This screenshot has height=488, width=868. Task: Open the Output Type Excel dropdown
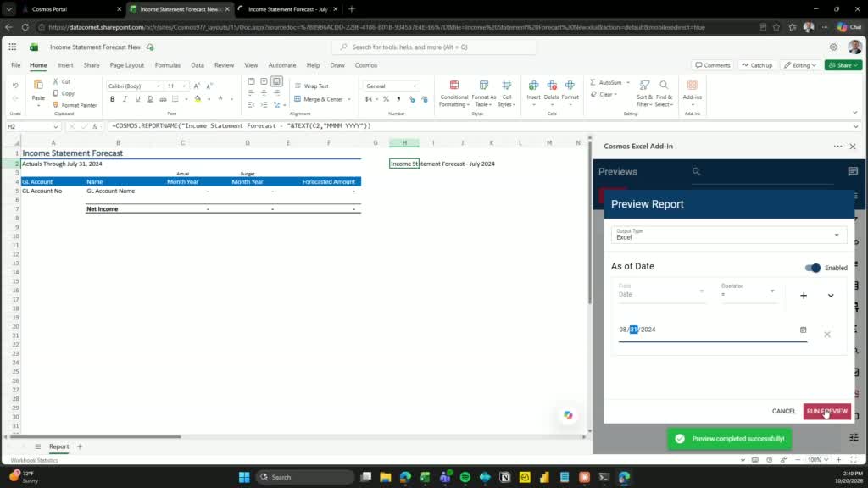pyautogui.click(x=728, y=235)
